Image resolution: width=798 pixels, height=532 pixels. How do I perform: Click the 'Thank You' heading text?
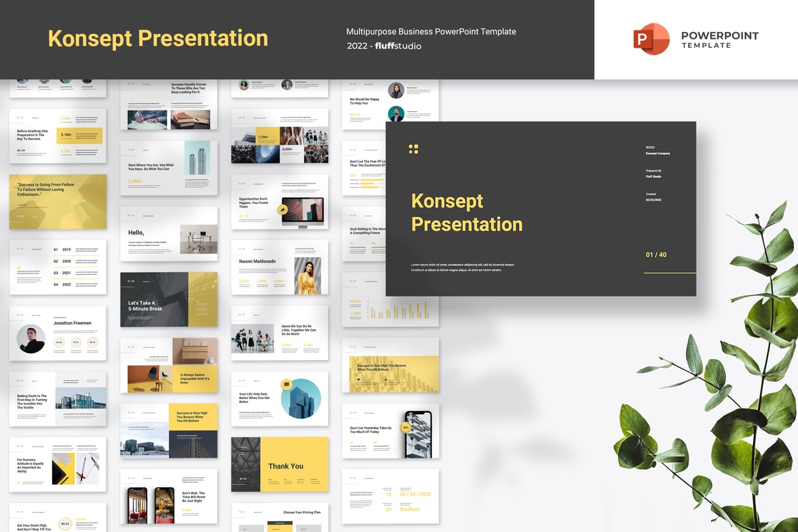pyautogui.click(x=286, y=467)
